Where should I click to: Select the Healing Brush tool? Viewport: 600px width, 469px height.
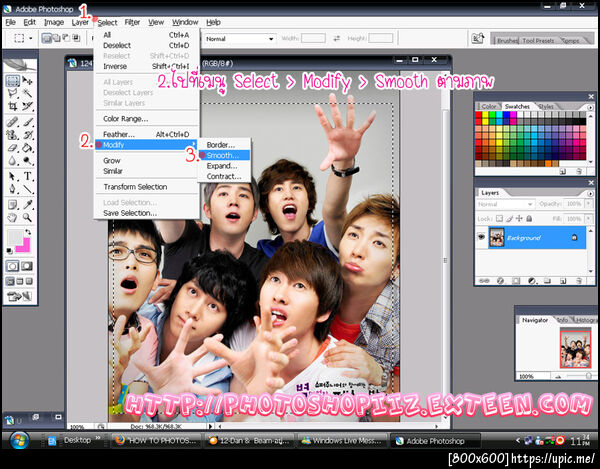[x=13, y=122]
